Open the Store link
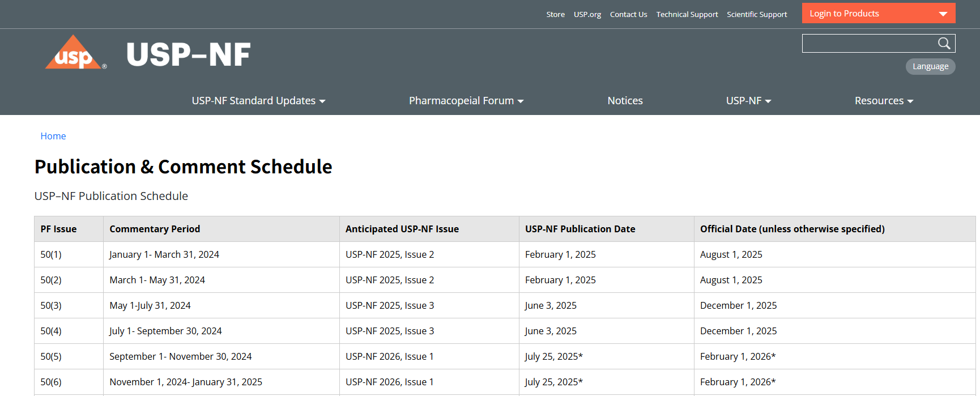The width and height of the screenshot is (980, 396). click(555, 14)
